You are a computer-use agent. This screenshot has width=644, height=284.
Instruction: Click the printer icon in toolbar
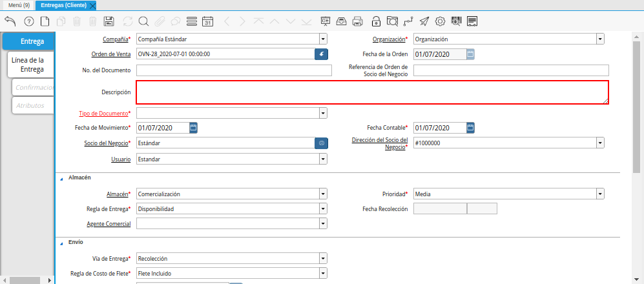click(358, 21)
